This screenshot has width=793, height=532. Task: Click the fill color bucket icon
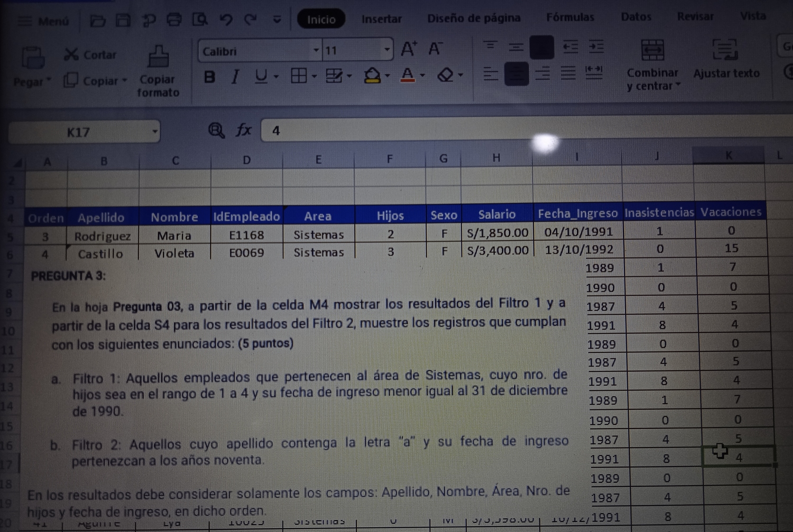pos(372,76)
